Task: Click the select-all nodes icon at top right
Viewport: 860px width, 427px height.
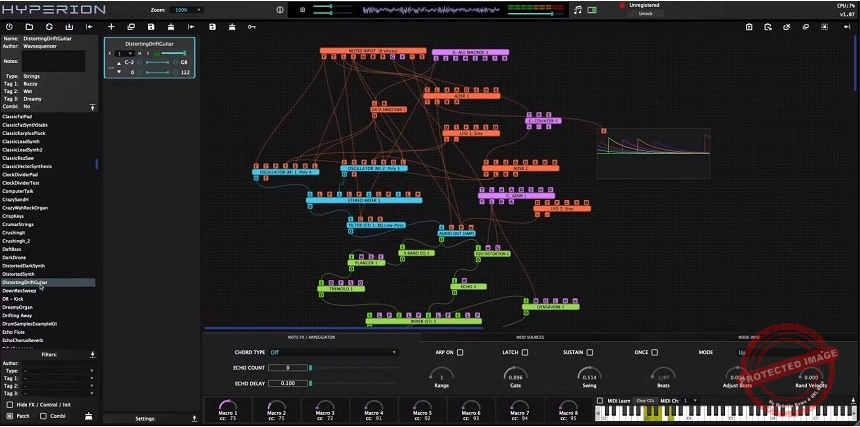Action: point(823,27)
